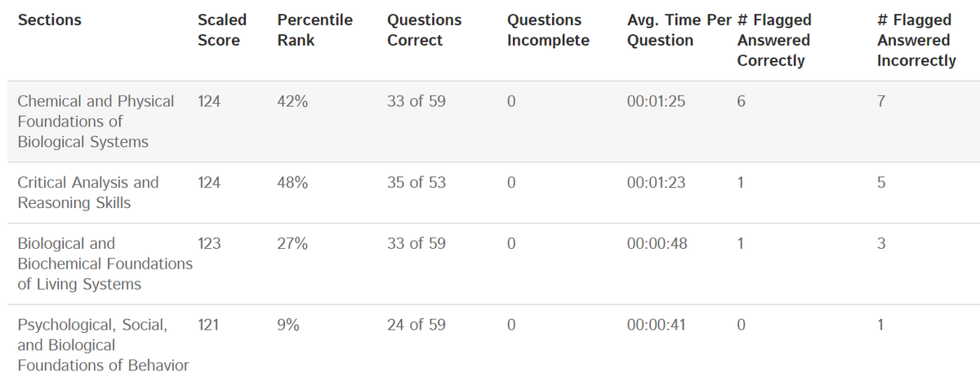Click the Sections column header

click(50, 20)
